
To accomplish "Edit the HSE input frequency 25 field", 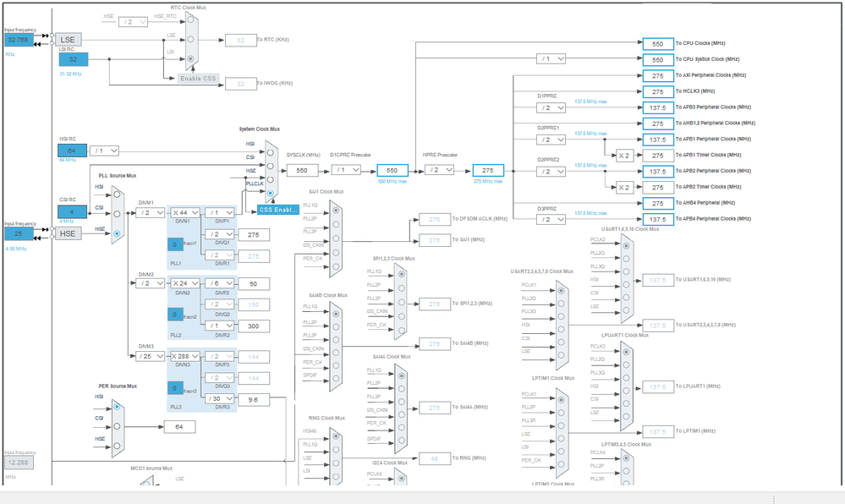I will pos(19,233).
